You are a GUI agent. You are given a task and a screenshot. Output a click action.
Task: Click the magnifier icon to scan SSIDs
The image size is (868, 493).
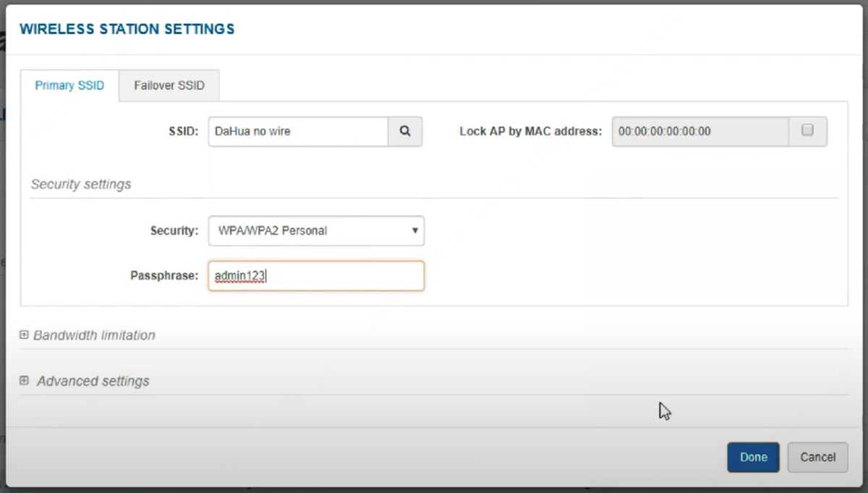pyautogui.click(x=405, y=132)
